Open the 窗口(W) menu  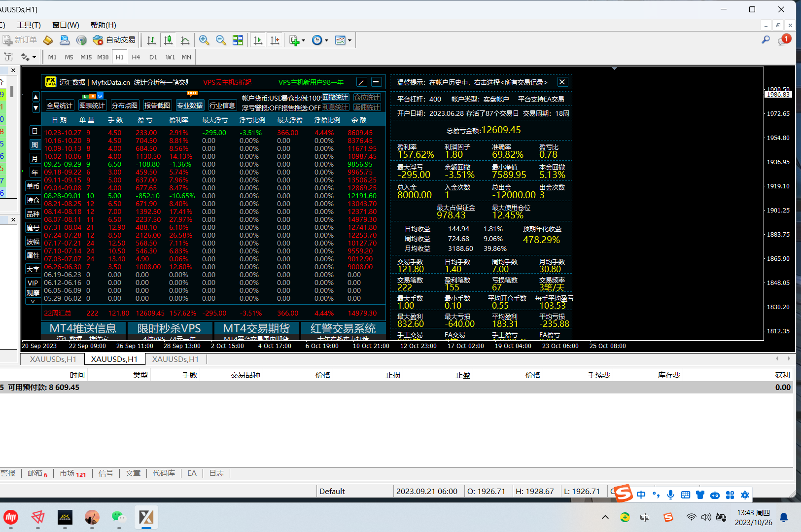pyautogui.click(x=66, y=25)
